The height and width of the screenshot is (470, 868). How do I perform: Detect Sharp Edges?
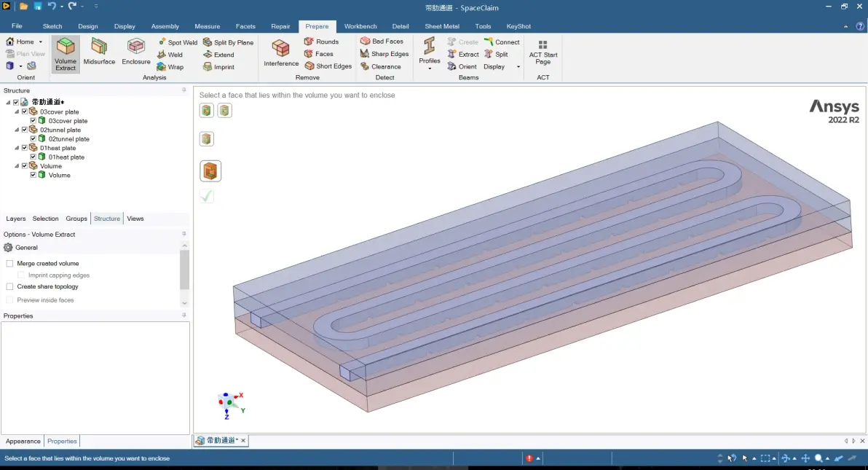(384, 54)
